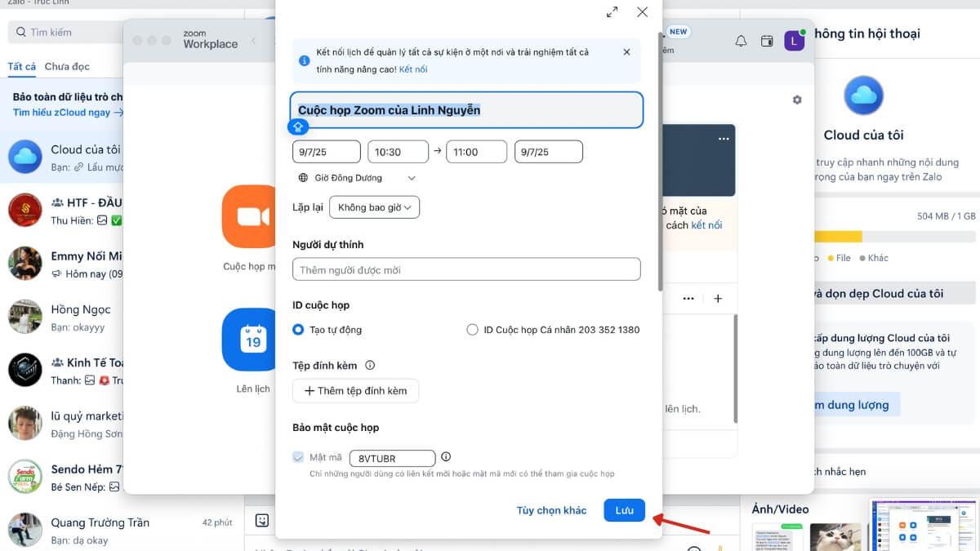Click the settings gear icon
The height and width of the screenshot is (551, 980).
pos(797,100)
